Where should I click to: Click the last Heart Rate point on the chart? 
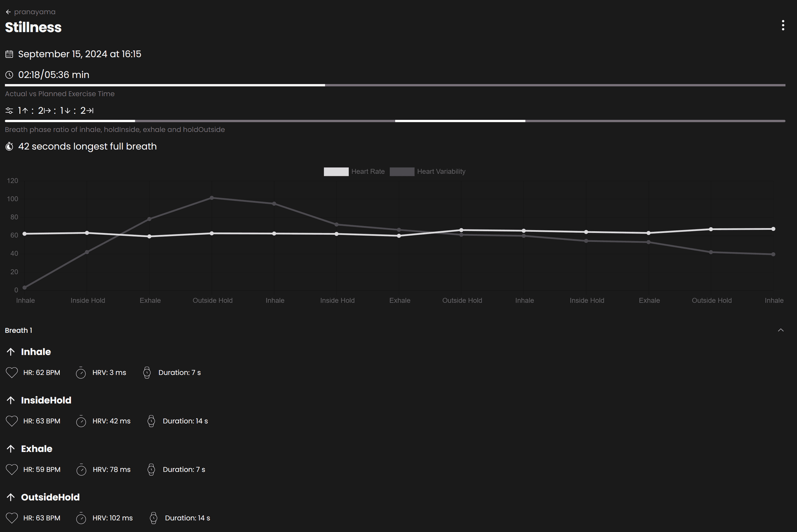(773, 229)
